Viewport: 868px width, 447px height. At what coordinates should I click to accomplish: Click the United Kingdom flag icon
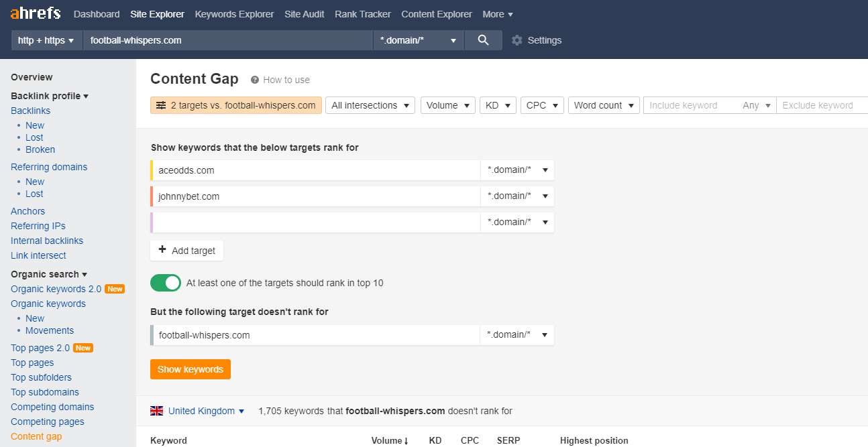pyautogui.click(x=157, y=411)
